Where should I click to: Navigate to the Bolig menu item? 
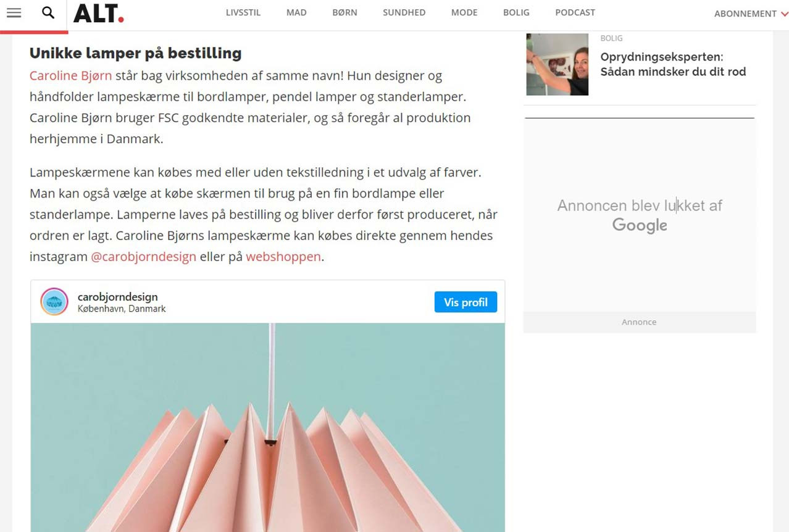(x=516, y=12)
